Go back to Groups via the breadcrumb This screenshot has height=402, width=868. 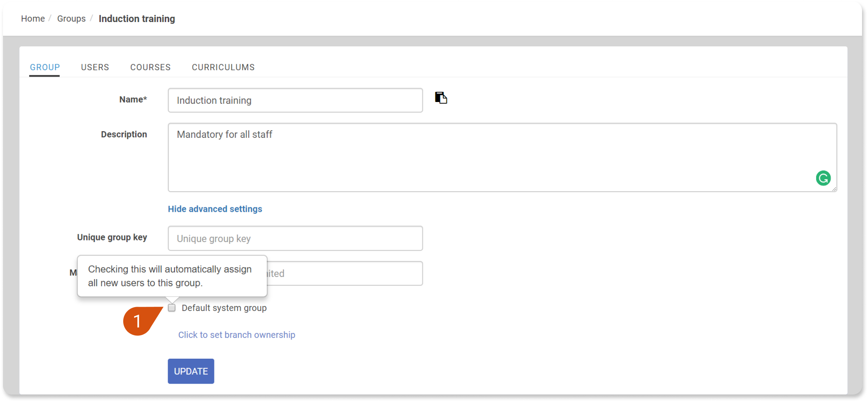[71, 19]
